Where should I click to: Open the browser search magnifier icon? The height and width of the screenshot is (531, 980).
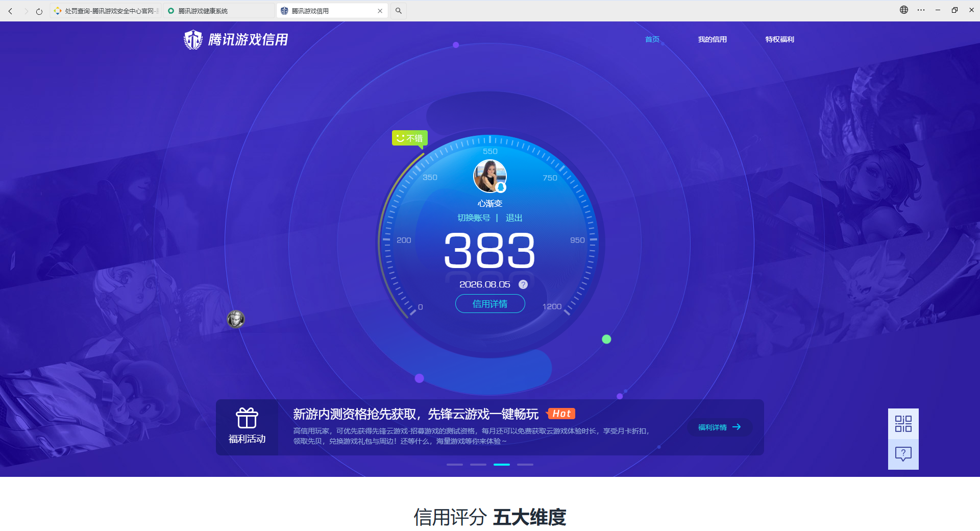pyautogui.click(x=399, y=11)
